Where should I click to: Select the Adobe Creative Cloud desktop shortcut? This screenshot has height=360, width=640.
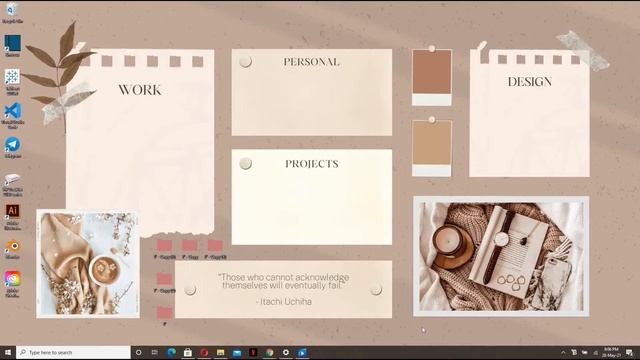[x=12, y=284]
